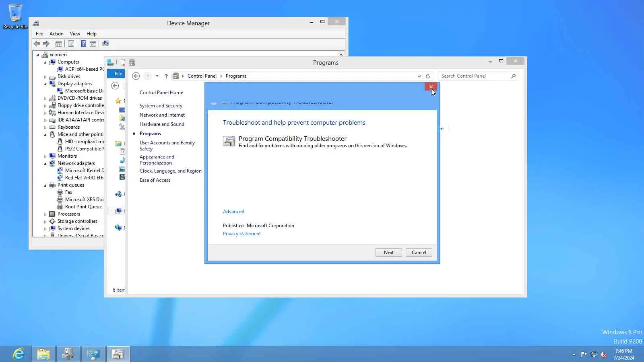The image size is (644, 362).
Task: Open the View menu in Device Manager
Action: (75, 34)
